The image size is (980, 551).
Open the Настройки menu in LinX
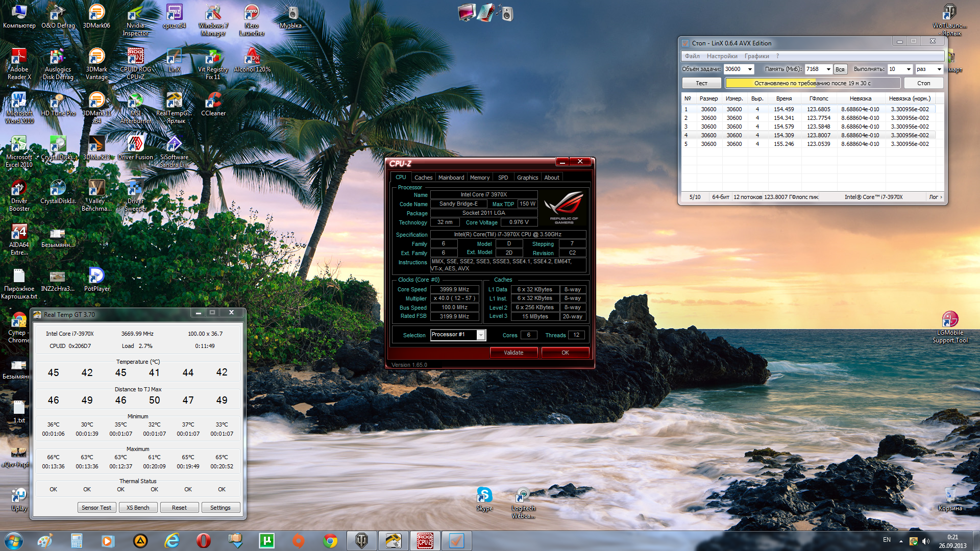point(722,56)
